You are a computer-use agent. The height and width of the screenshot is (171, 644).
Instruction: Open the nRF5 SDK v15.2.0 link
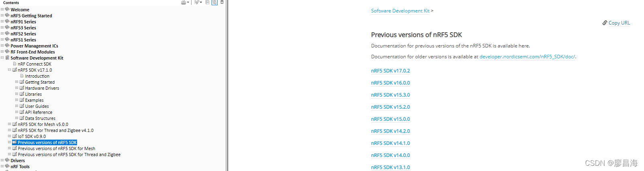coord(390,107)
